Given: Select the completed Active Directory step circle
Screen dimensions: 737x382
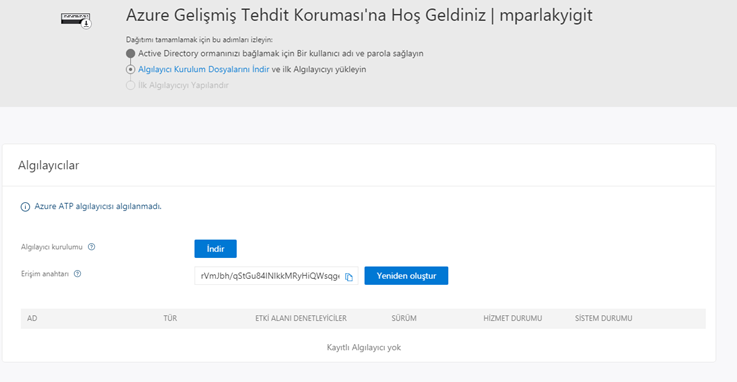Looking at the screenshot, I should click(131, 54).
